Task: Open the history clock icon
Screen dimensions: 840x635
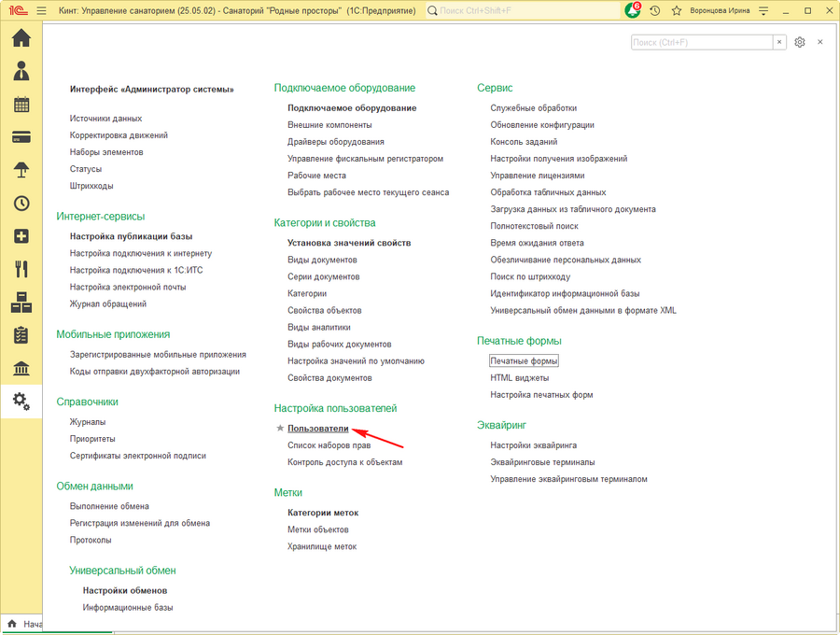Action: click(654, 10)
